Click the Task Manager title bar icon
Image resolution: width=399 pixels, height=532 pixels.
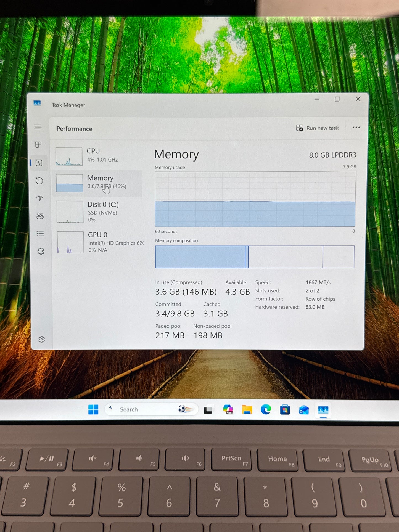click(37, 103)
